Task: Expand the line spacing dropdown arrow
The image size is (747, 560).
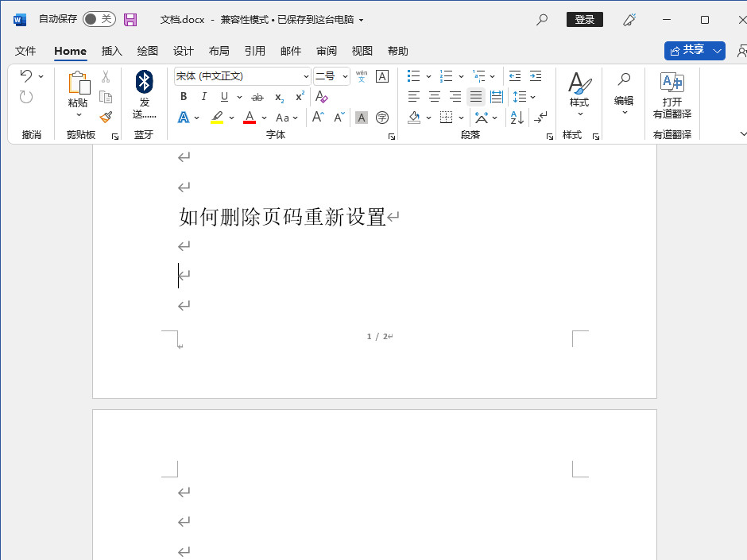Action: point(532,97)
